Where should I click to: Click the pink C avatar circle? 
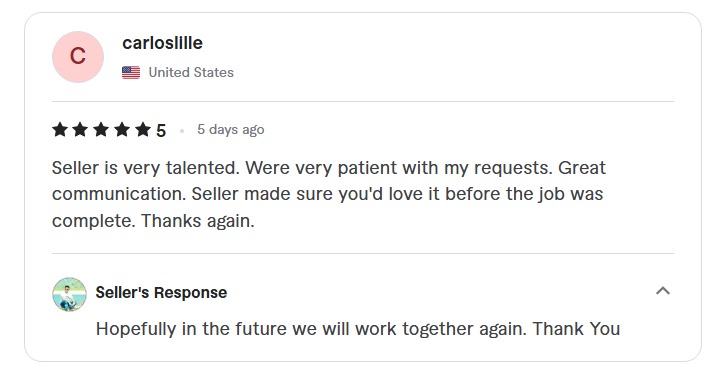click(78, 57)
